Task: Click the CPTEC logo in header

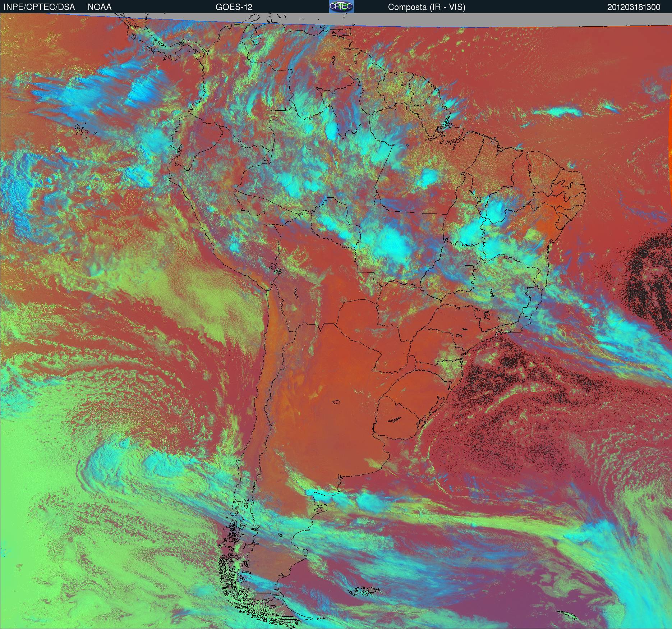Action: [341, 6]
